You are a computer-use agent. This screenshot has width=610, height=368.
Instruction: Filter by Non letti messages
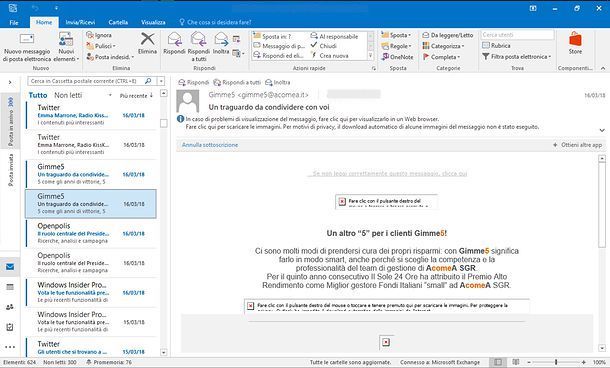point(68,95)
